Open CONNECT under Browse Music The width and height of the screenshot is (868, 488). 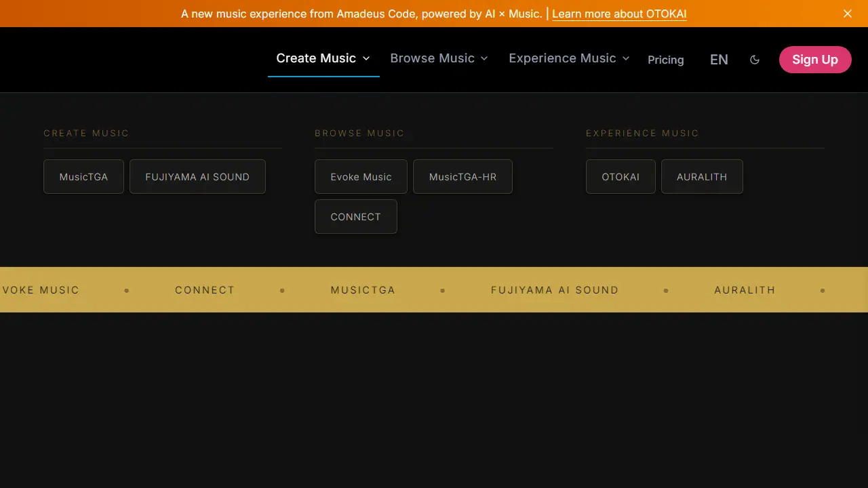(355, 217)
